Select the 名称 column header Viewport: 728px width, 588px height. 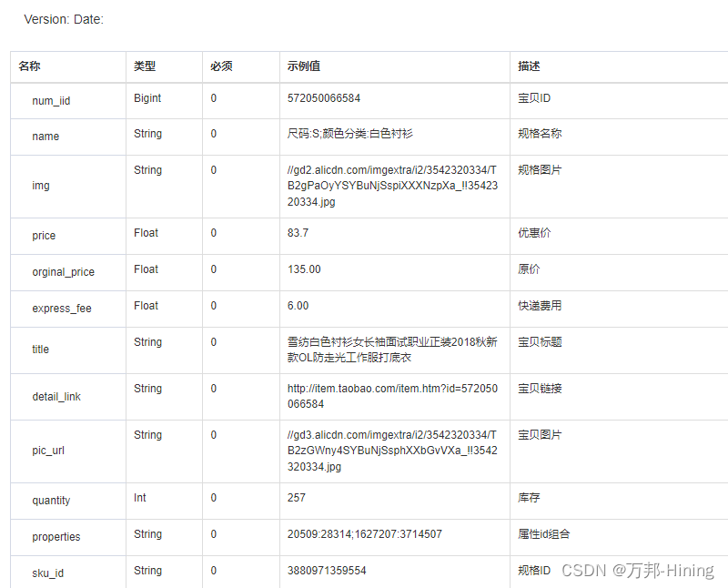[x=28, y=66]
